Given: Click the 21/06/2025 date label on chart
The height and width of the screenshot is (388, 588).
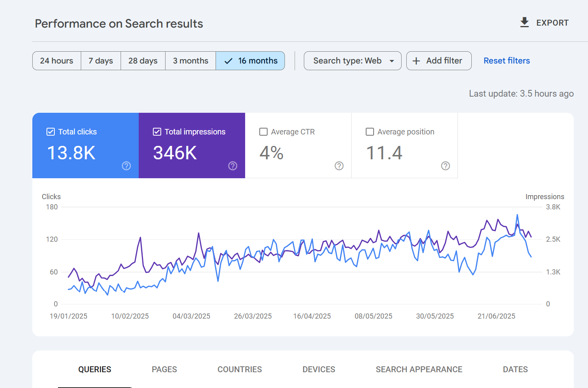Looking at the screenshot, I should 497,316.
